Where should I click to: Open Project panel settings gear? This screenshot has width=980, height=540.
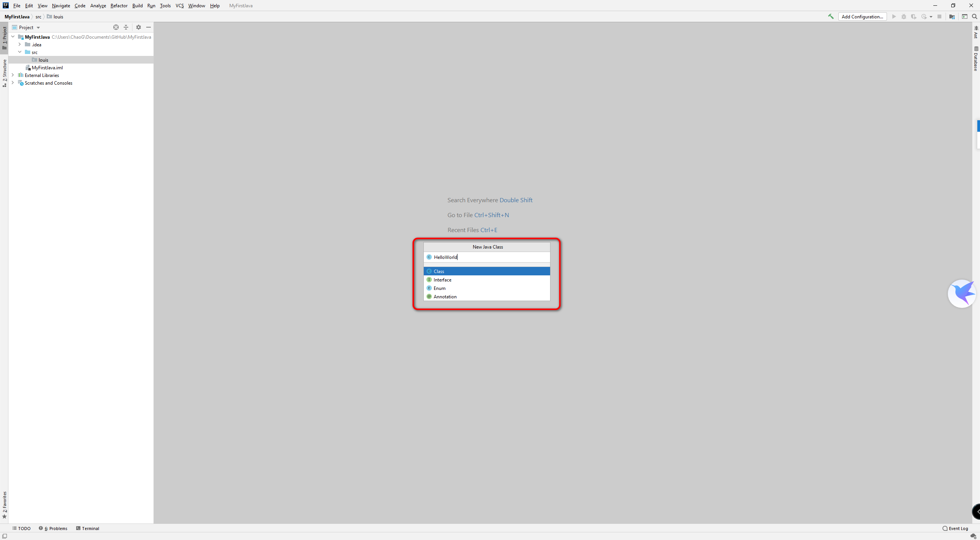[x=139, y=27]
